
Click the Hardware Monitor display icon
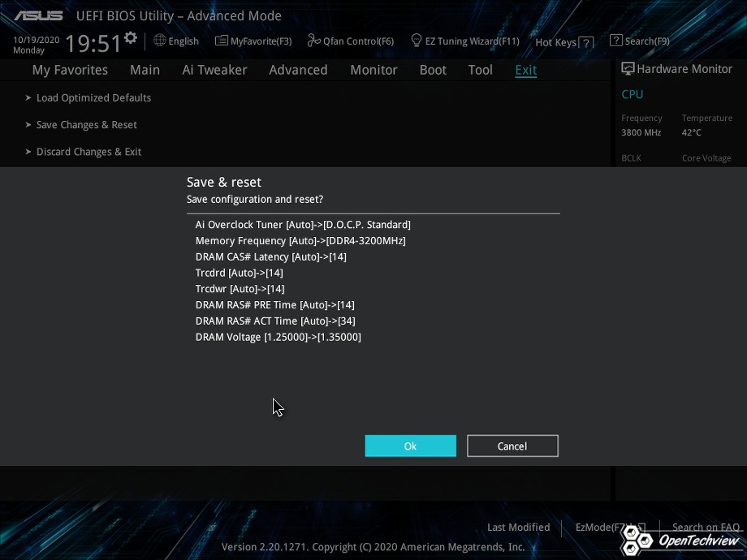pyautogui.click(x=628, y=68)
